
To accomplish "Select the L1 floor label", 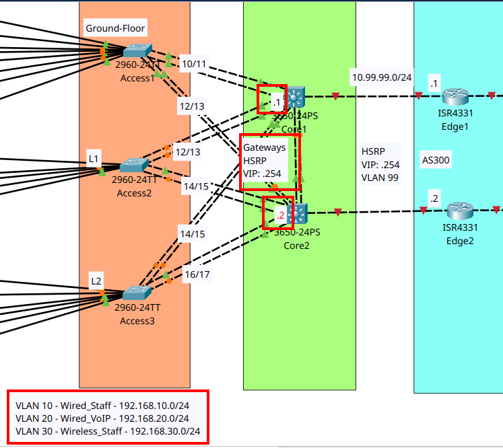I will click(94, 159).
